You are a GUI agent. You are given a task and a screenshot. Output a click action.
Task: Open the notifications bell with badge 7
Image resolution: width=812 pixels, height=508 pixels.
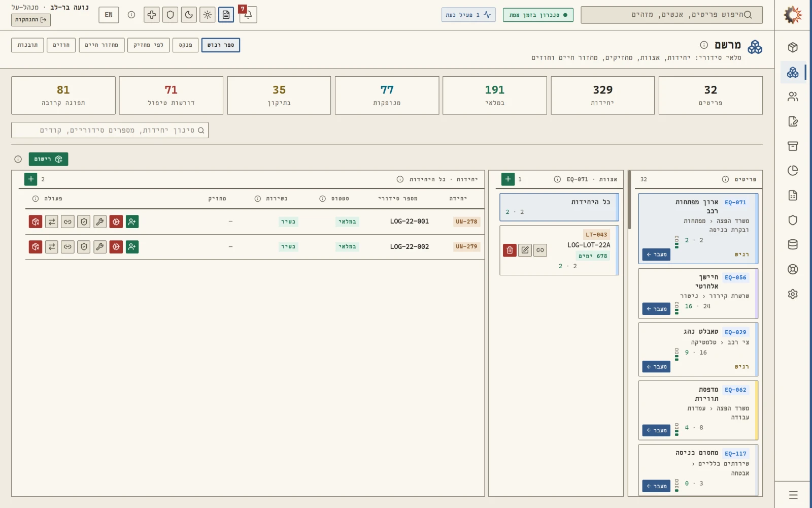[248, 15]
